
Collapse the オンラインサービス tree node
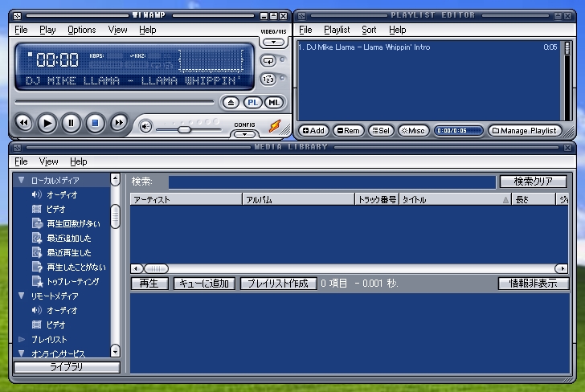22,353
